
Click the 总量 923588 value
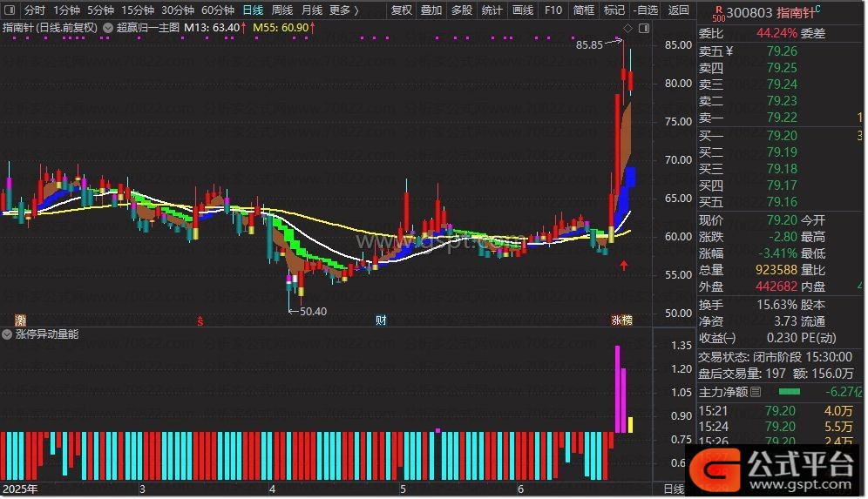click(776, 270)
